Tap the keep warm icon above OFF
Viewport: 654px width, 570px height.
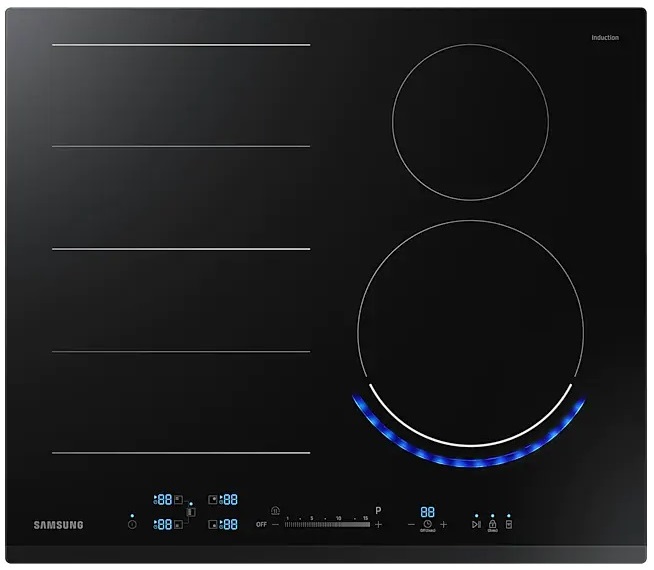(275, 510)
